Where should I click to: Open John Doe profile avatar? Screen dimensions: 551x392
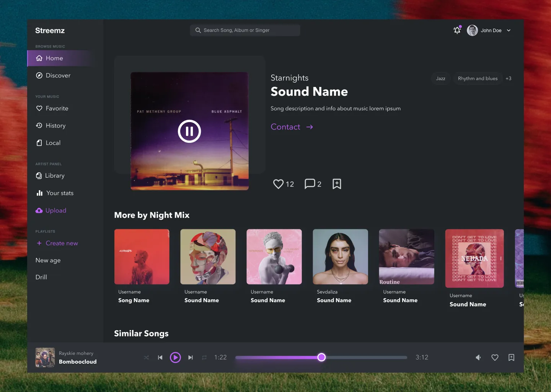(472, 30)
